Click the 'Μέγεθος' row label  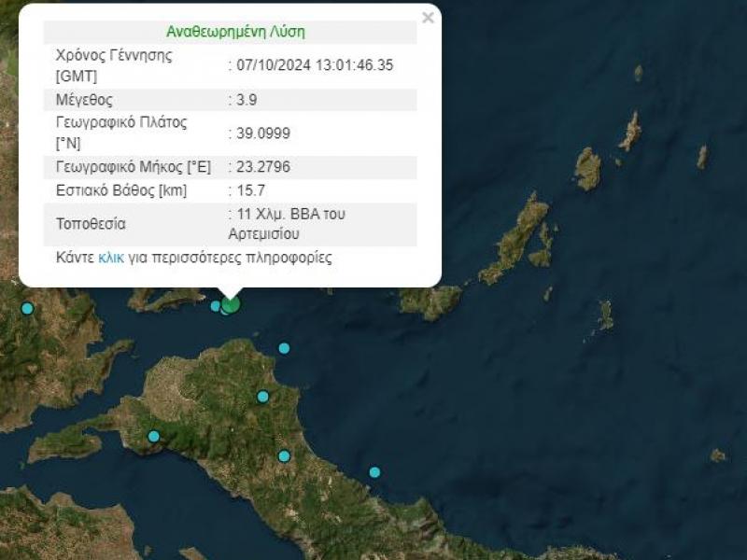(x=85, y=101)
